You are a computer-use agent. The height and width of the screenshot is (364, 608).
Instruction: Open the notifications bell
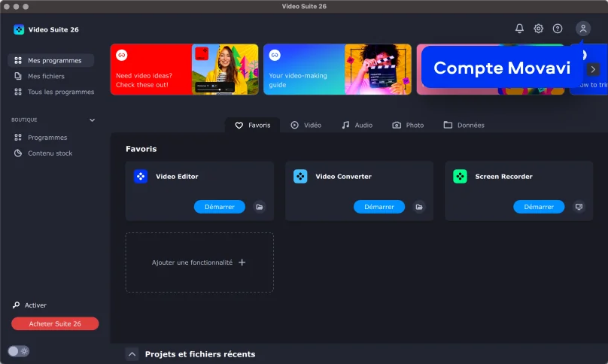pyautogui.click(x=519, y=29)
